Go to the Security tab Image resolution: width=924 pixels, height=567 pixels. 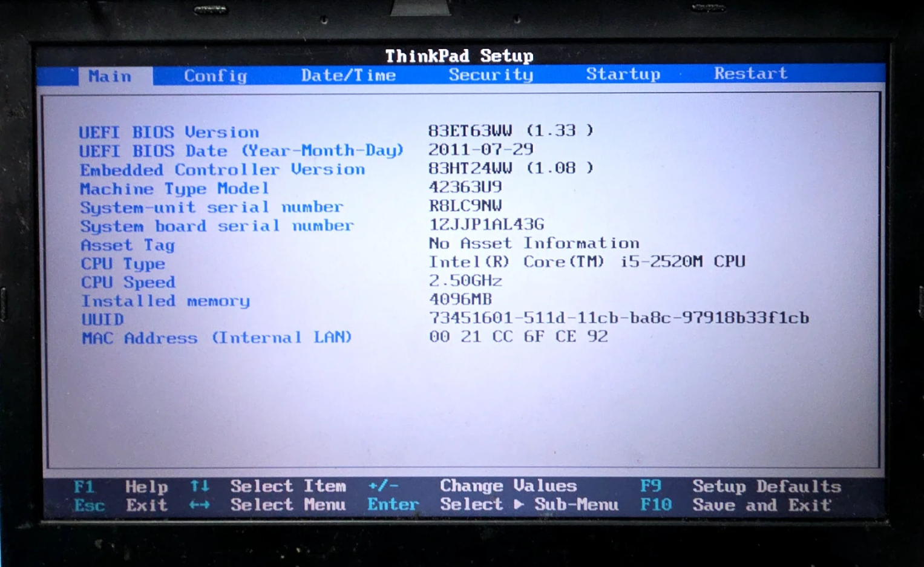click(x=491, y=74)
